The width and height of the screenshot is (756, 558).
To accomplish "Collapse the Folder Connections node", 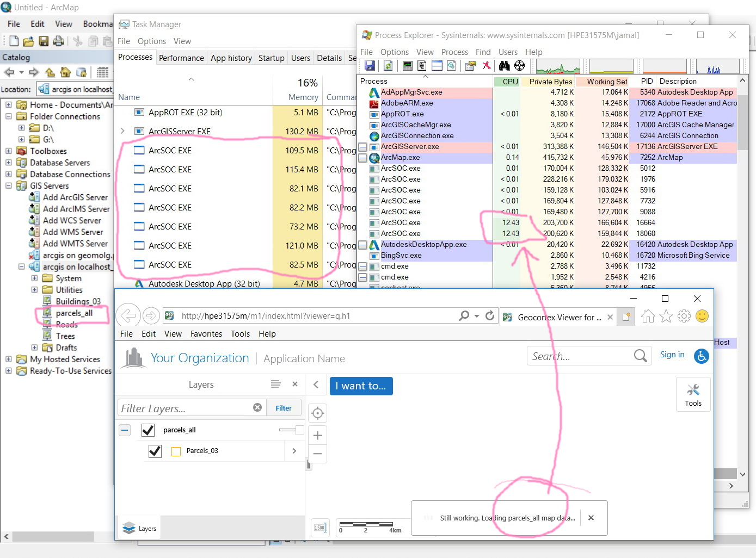I will click(x=9, y=116).
